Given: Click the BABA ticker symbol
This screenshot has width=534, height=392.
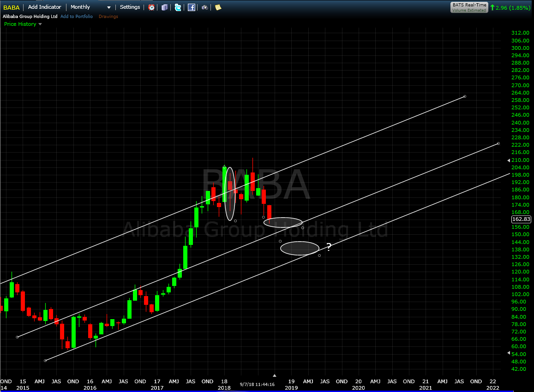Looking at the screenshot, I should pos(11,7).
